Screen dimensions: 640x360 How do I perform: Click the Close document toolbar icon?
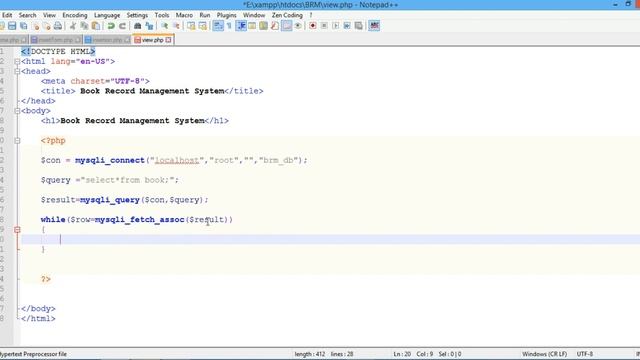pos(35,26)
